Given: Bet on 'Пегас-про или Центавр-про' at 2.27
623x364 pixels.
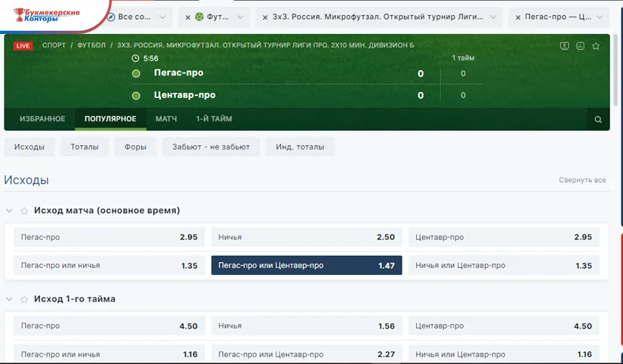Looking at the screenshot, I should tap(307, 354).
